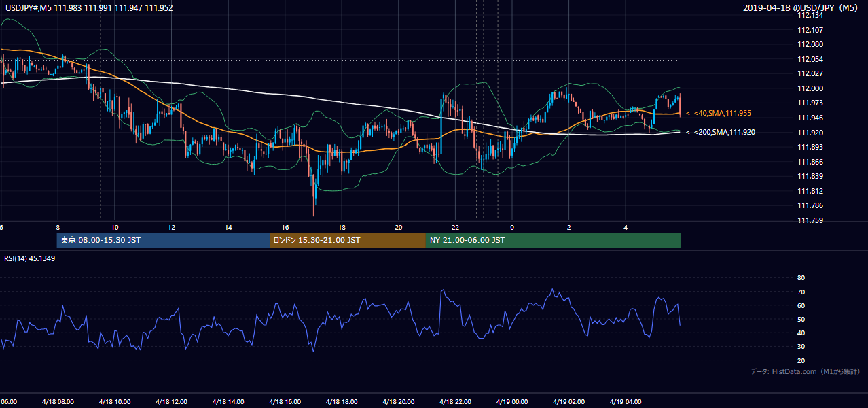Click the RSI 20 level label

pyautogui.click(x=801, y=360)
